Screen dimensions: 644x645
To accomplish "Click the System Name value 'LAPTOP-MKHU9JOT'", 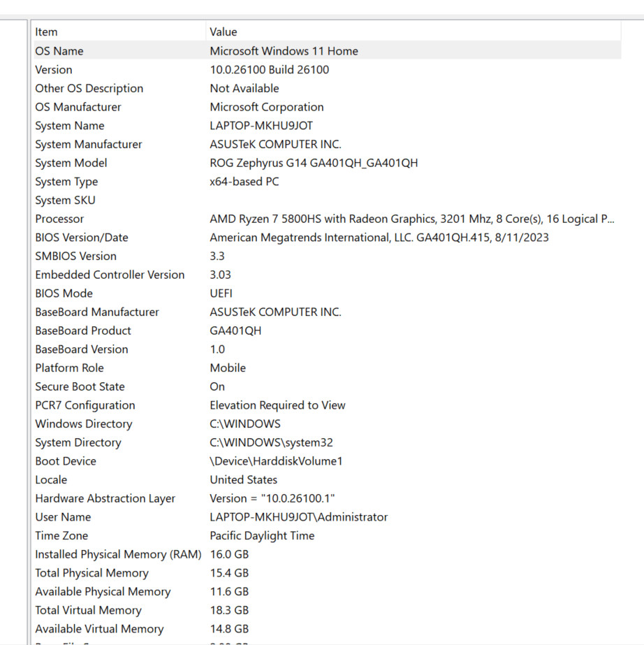I will [261, 126].
